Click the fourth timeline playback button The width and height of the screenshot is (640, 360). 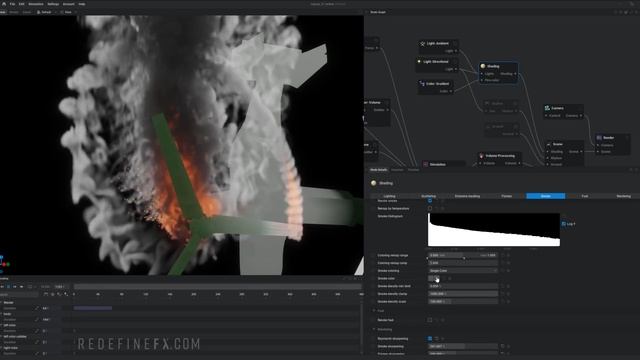point(21,287)
